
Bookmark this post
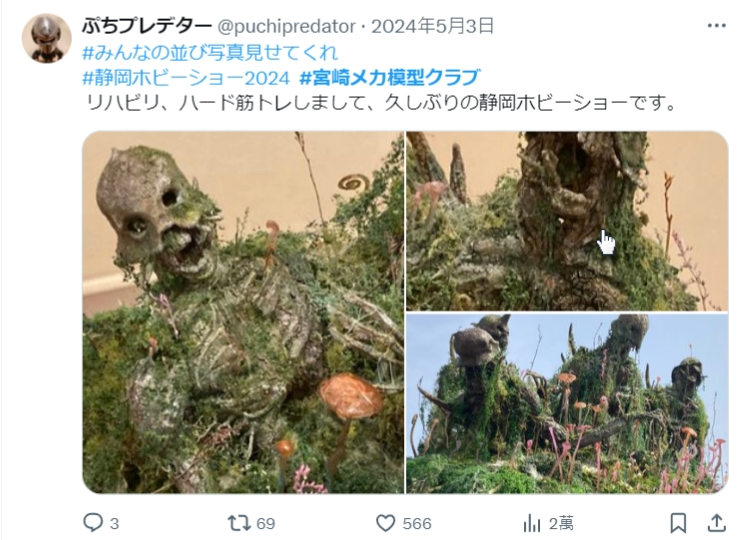click(x=678, y=523)
